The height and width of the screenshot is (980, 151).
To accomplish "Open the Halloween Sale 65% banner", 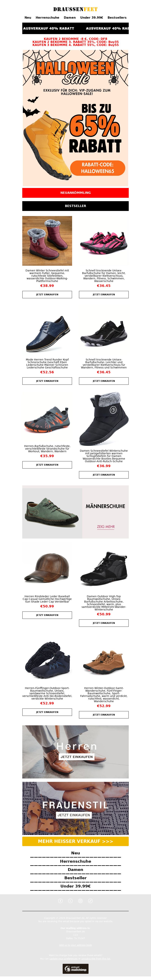I will pyautogui.click(x=75, y=118).
